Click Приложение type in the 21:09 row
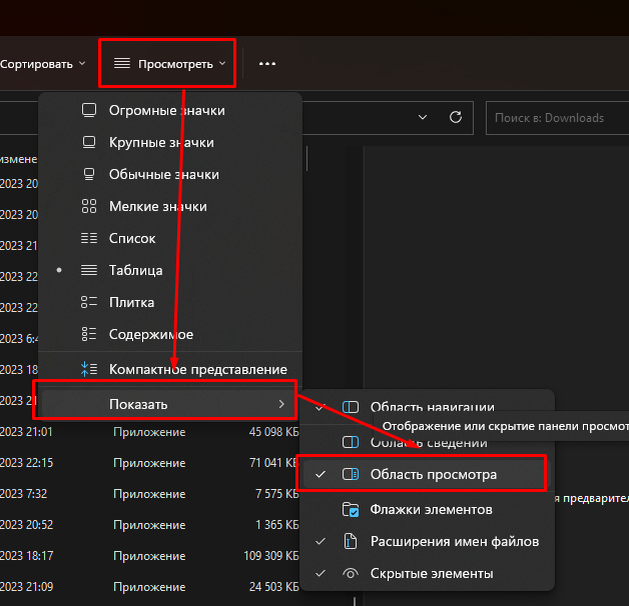The height and width of the screenshot is (606, 629). pyautogui.click(x=149, y=587)
